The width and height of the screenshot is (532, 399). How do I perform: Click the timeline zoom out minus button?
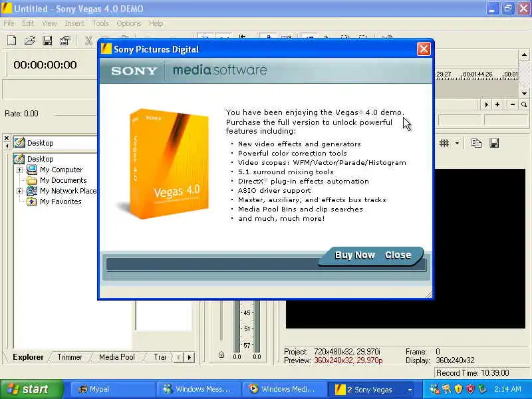click(513, 104)
